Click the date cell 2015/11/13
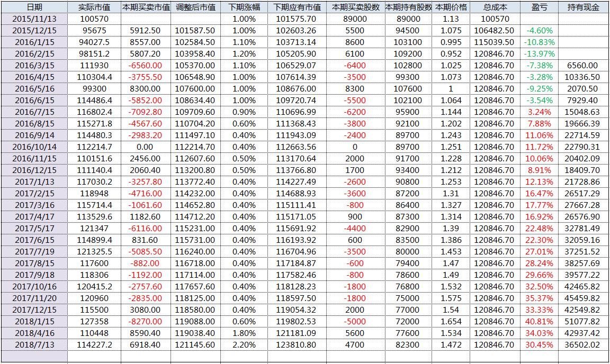The width and height of the screenshot is (610, 364). pyautogui.click(x=34, y=19)
